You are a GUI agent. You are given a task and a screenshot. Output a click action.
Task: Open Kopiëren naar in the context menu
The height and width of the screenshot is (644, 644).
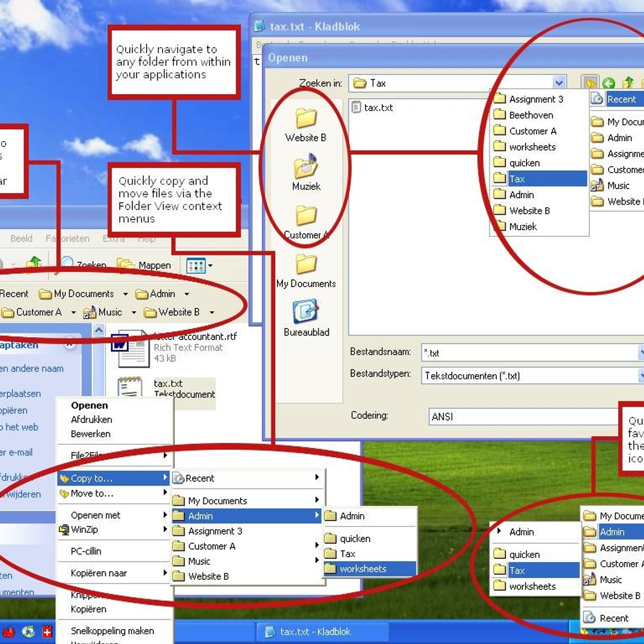(x=114, y=573)
